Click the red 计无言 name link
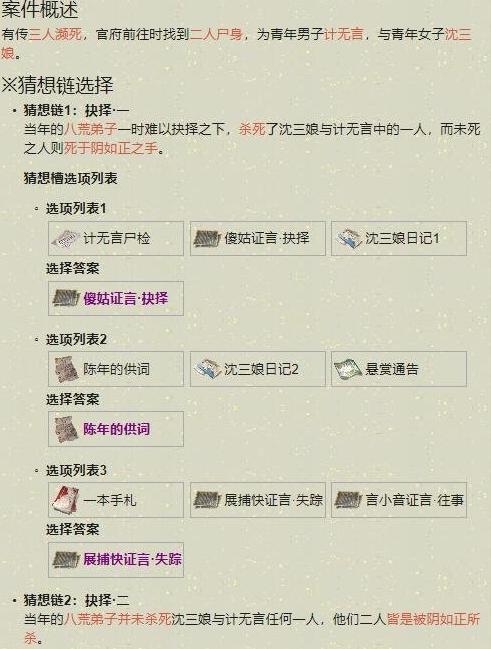This screenshot has width=491, height=649. pyautogui.click(x=344, y=34)
